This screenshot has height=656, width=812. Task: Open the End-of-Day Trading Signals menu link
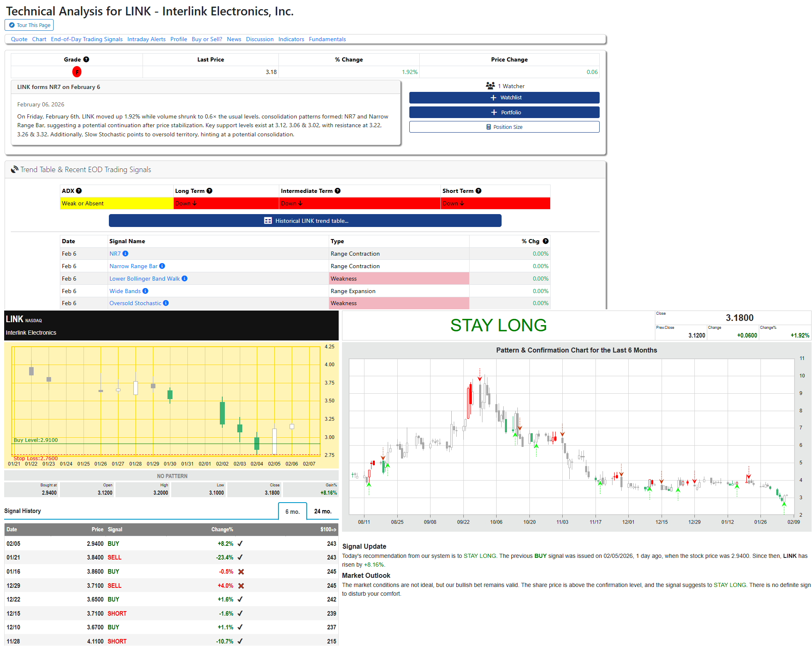coord(86,39)
